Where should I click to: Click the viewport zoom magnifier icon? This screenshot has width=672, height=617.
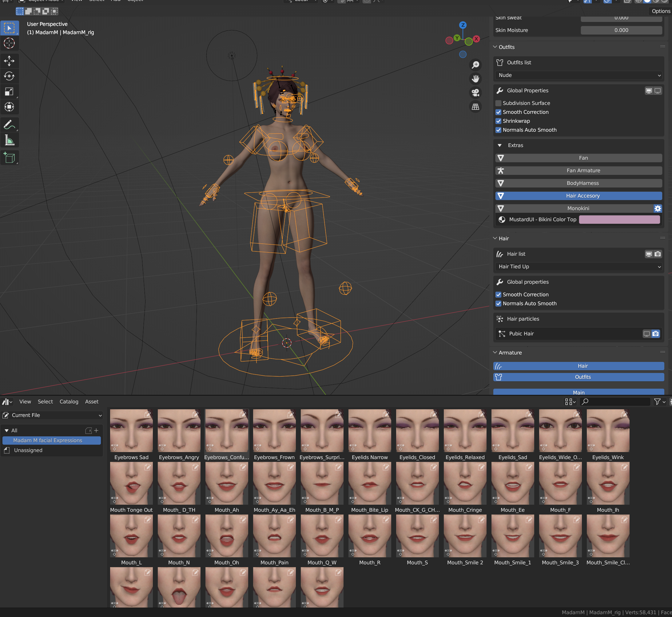pyautogui.click(x=475, y=64)
